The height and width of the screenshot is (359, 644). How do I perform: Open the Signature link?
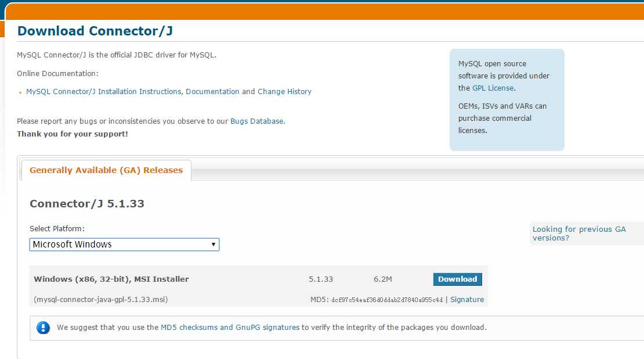[x=467, y=300]
